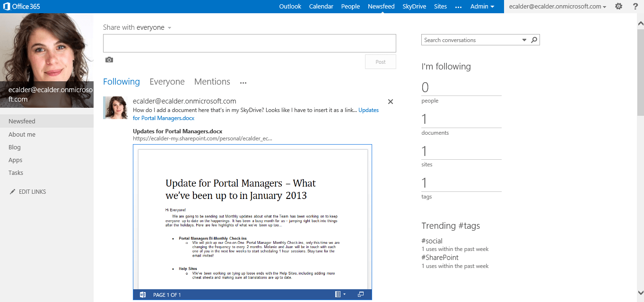Open Blog in the left sidebar

click(x=15, y=147)
